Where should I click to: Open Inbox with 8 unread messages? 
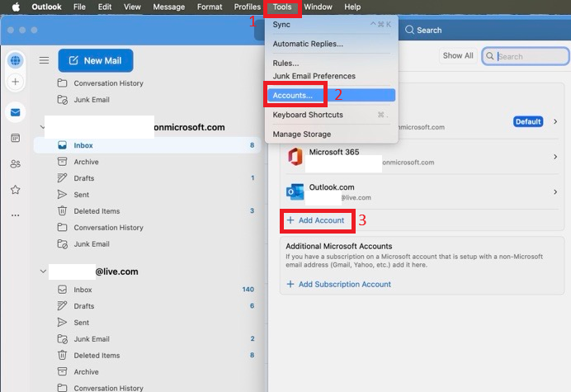147,145
